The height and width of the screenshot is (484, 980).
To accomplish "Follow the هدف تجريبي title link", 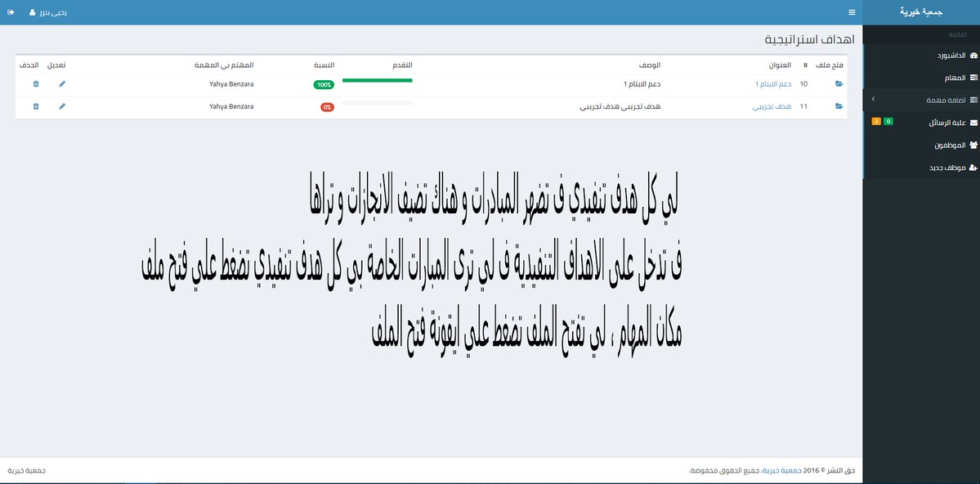I will (772, 107).
